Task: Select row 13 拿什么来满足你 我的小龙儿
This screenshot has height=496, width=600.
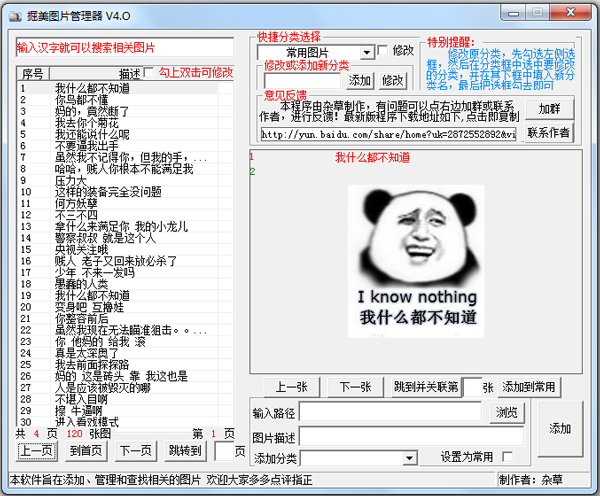Action: (x=125, y=227)
